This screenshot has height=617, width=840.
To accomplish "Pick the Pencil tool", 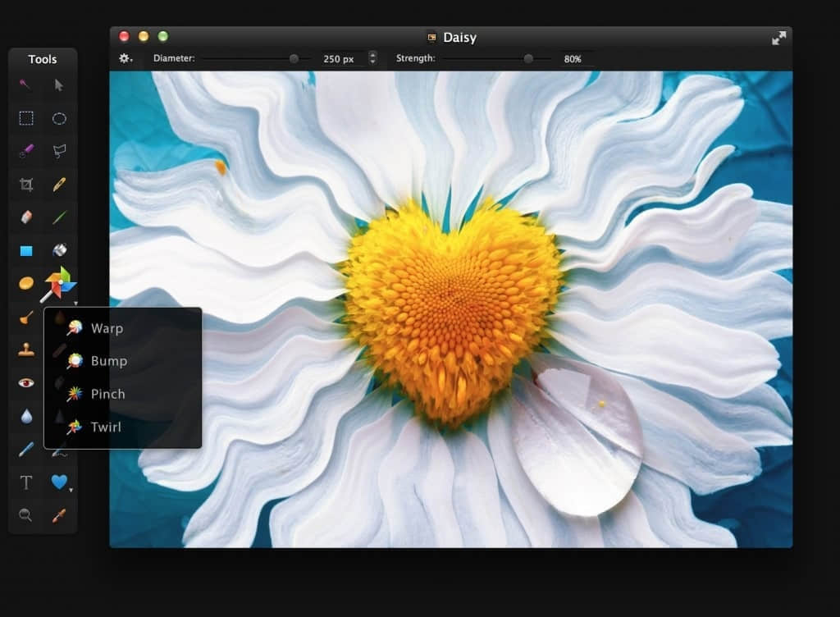I will pyautogui.click(x=59, y=185).
